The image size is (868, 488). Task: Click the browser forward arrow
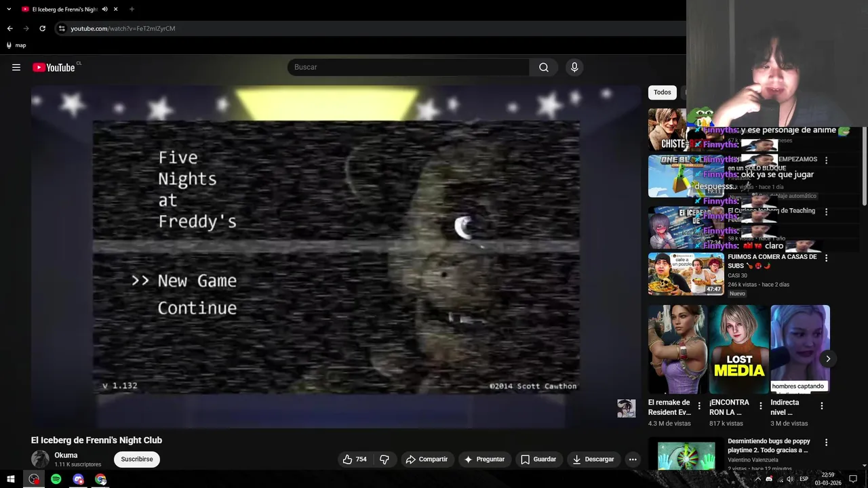tap(26, 28)
